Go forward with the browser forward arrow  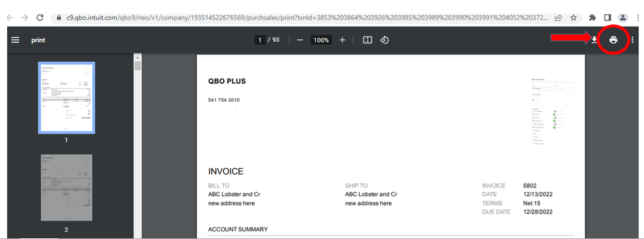(24, 17)
